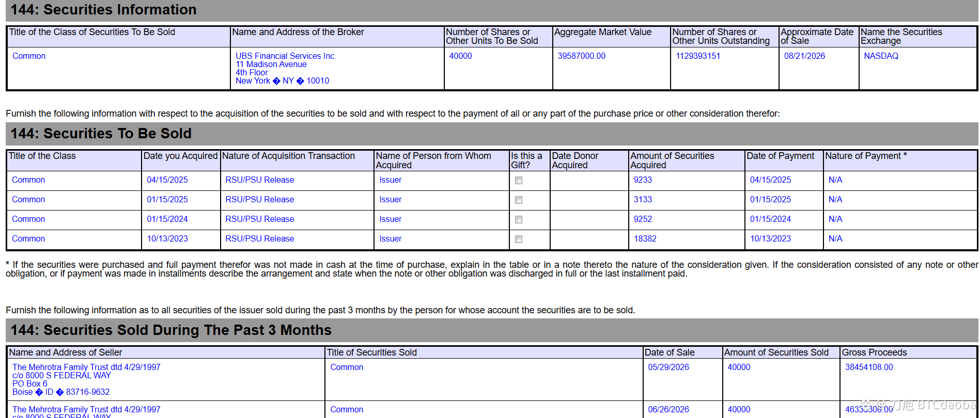Click 01/15/2024 in the Date of Payment column
This screenshot has width=980, height=418.
pos(770,219)
